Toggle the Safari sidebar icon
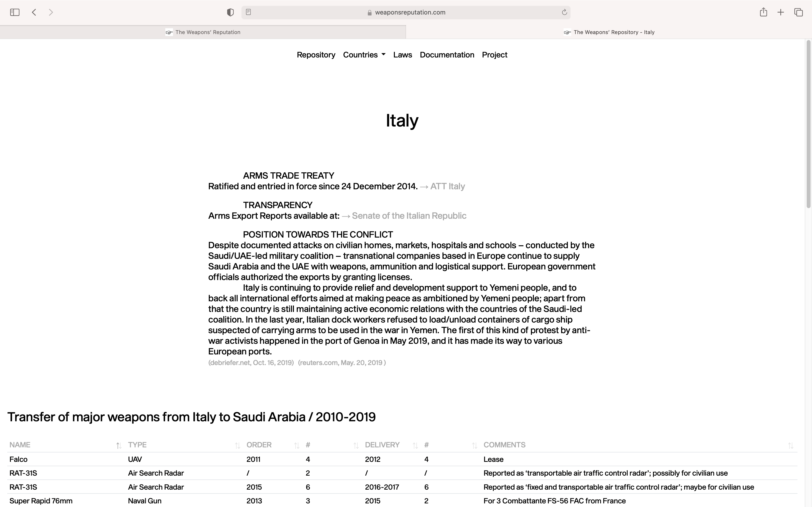Screen dimensions: 812x507 tap(15, 12)
